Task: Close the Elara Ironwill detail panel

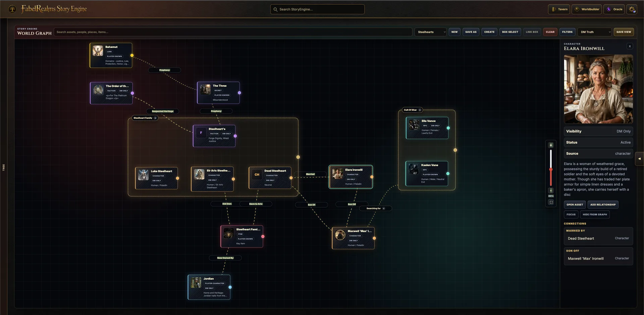Action: point(630,46)
